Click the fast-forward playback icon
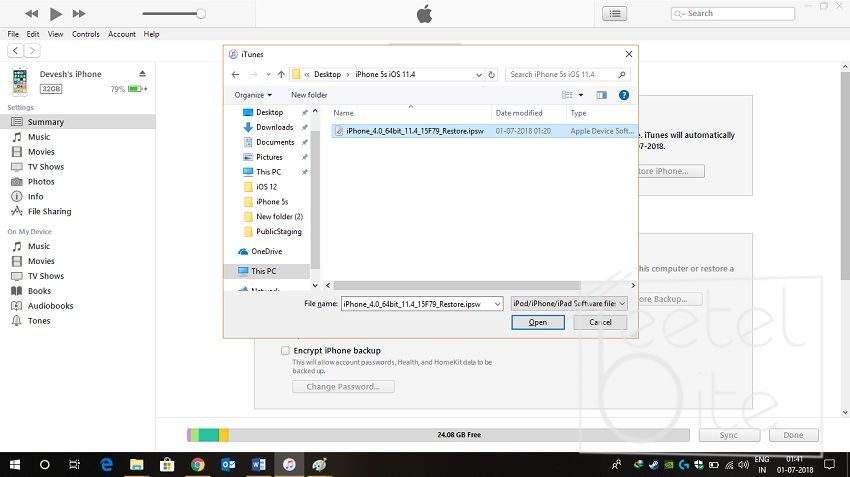This screenshot has height=477, width=850. tap(80, 13)
